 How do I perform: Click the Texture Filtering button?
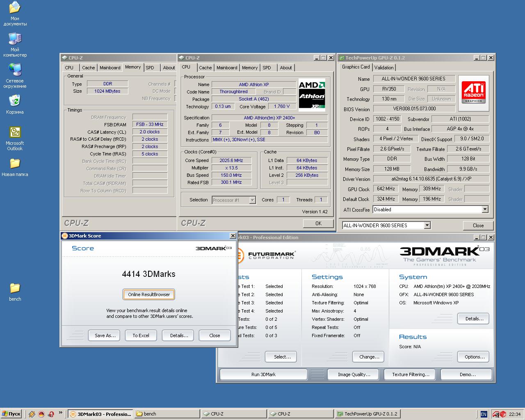(411, 374)
